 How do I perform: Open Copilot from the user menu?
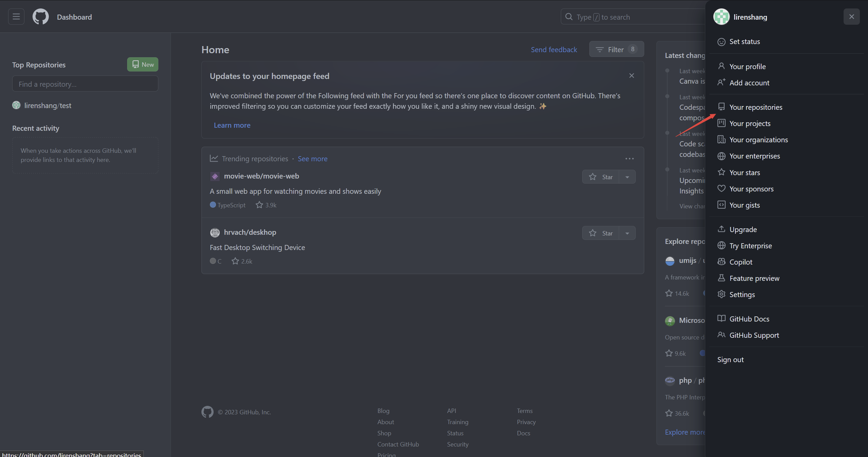tap(787, 262)
